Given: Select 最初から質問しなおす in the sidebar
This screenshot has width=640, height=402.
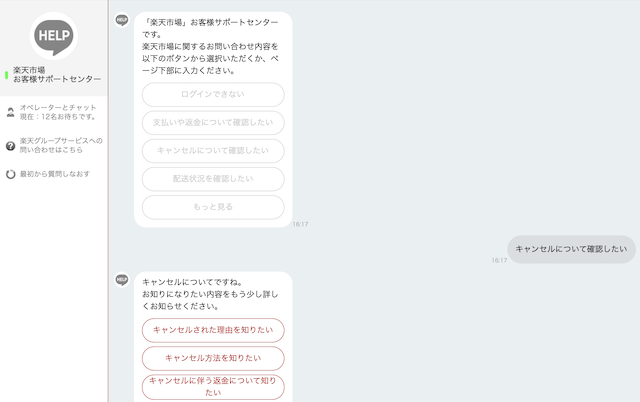Looking at the screenshot, I should pyautogui.click(x=55, y=174).
